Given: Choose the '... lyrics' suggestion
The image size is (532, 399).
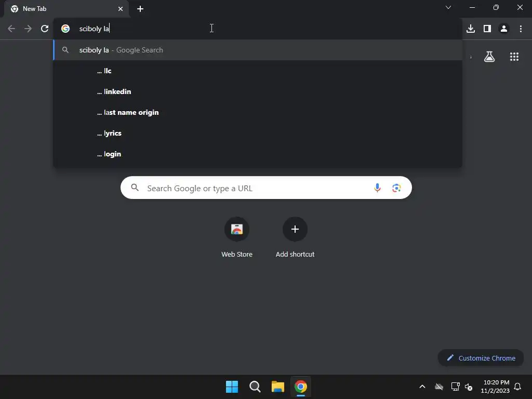Looking at the screenshot, I should pyautogui.click(x=258, y=133).
